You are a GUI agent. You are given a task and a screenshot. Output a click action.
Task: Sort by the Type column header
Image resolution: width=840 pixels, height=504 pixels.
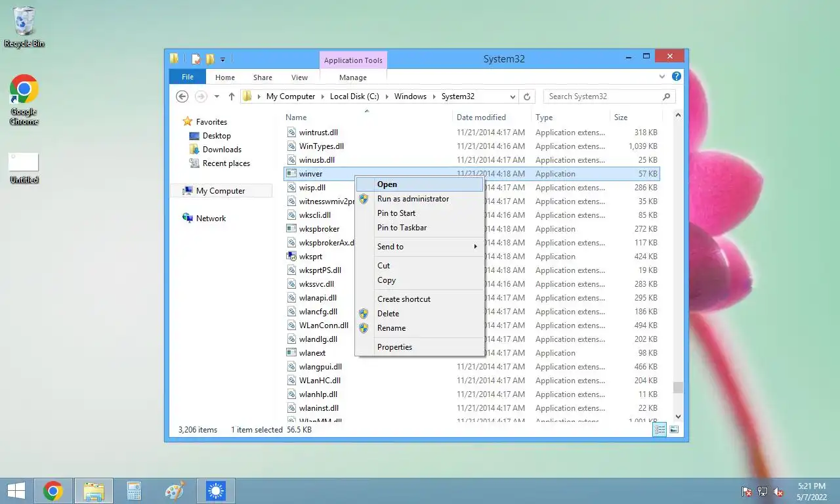coord(544,117)
